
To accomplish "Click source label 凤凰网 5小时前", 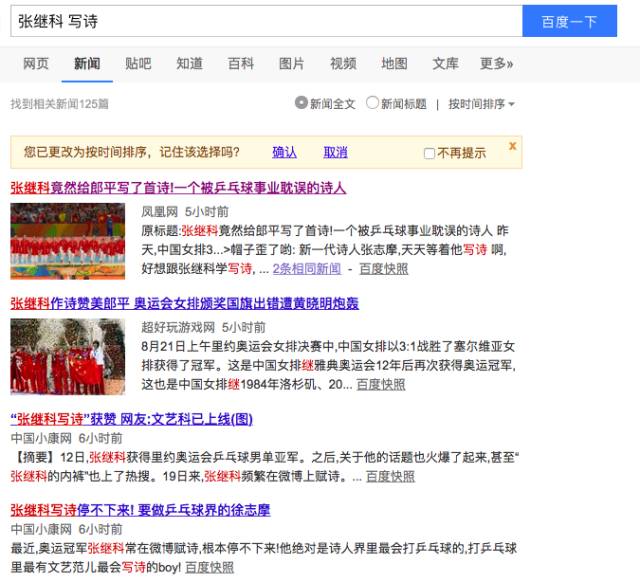I will 185,212.
